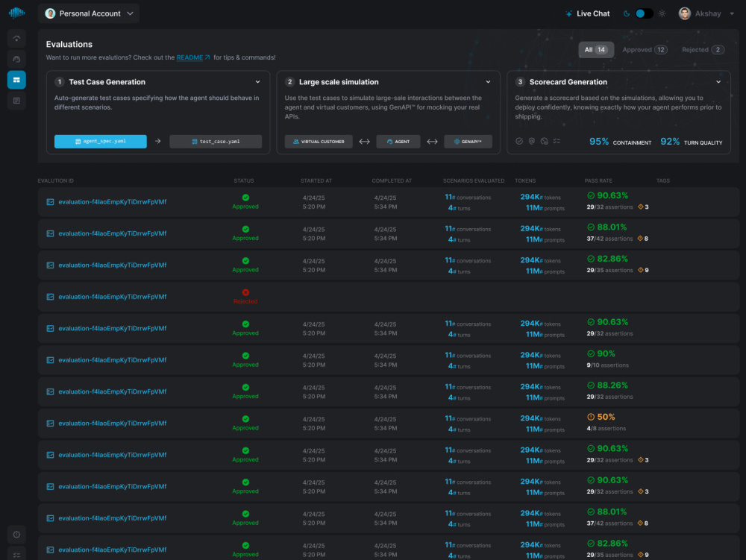This screenshot has width=746, height=560.
Task: Switch to the Approved 12 filter tab
Action: tap(645, 50)
